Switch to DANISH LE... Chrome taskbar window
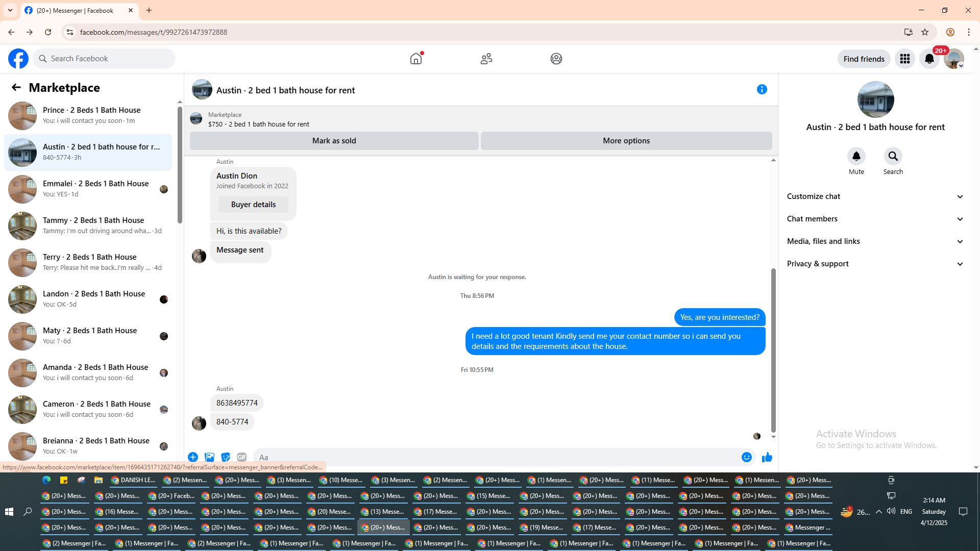Screen dimensions: 980x551 click(x=134, y=480)
